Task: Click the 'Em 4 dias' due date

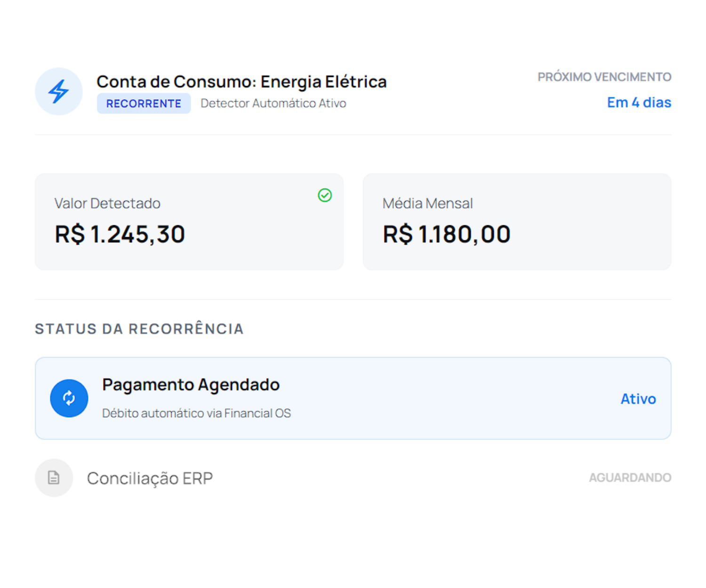Action: 639,103
